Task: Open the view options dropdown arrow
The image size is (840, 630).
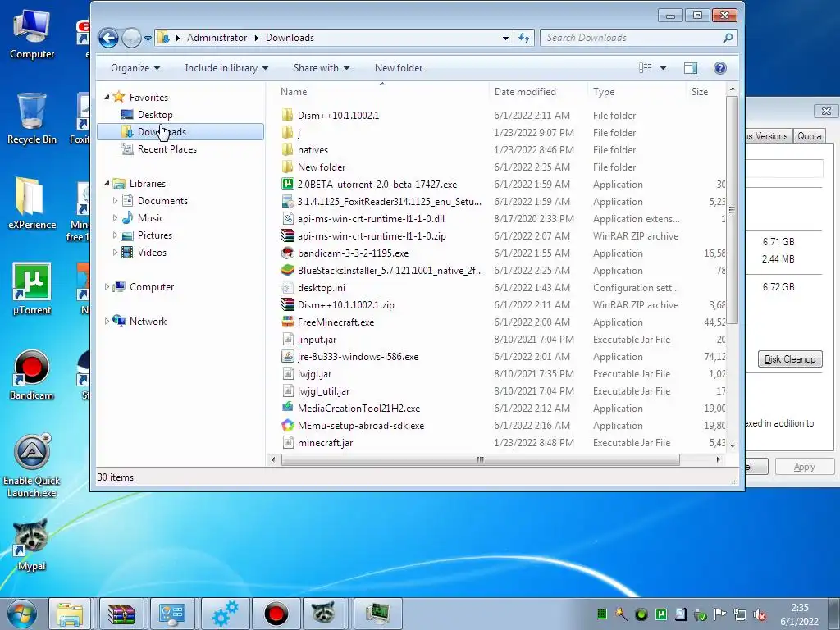Action: pyautogui.click(x=663, y=68)
